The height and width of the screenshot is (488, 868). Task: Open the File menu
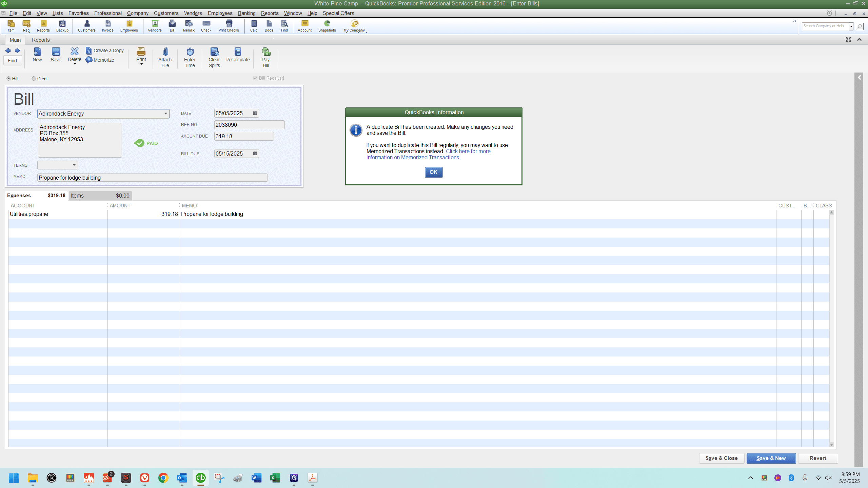13,13
